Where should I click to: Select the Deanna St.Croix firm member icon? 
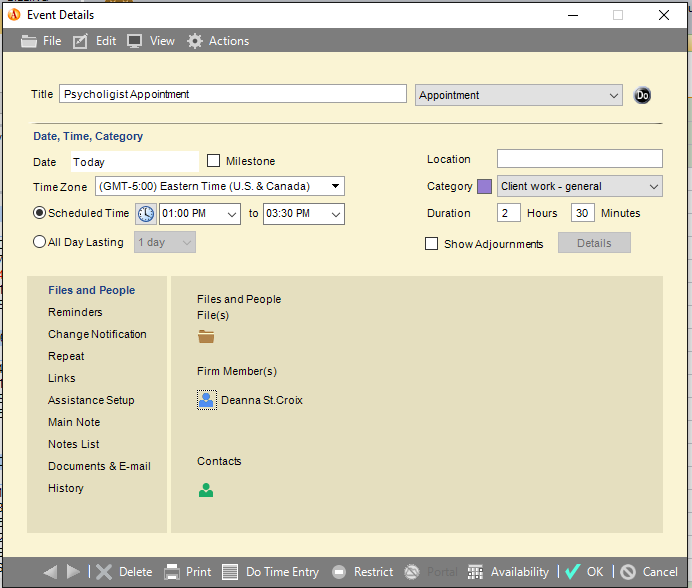(x=206, y=400)
